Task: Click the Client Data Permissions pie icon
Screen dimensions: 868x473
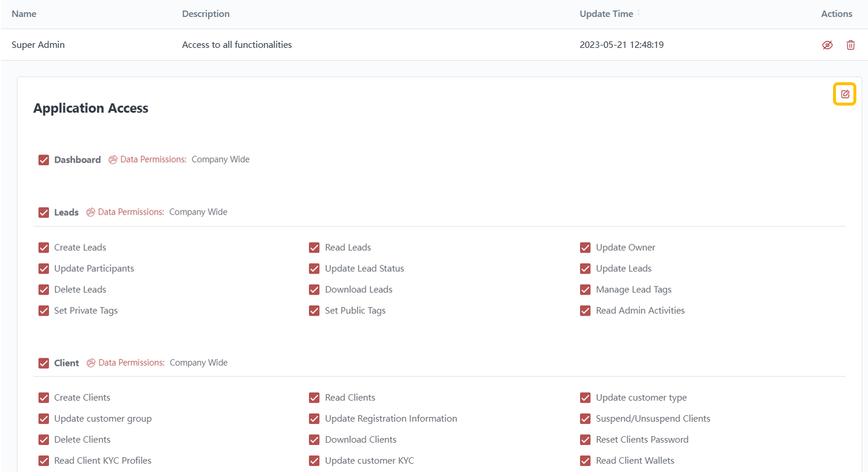Action: tap(91, 363)
